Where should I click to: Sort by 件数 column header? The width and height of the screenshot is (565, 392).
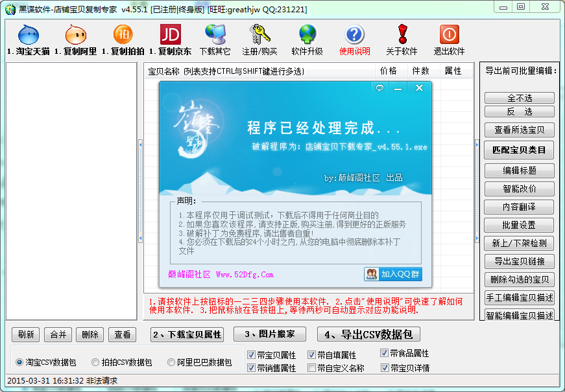[x=424, y=71]
